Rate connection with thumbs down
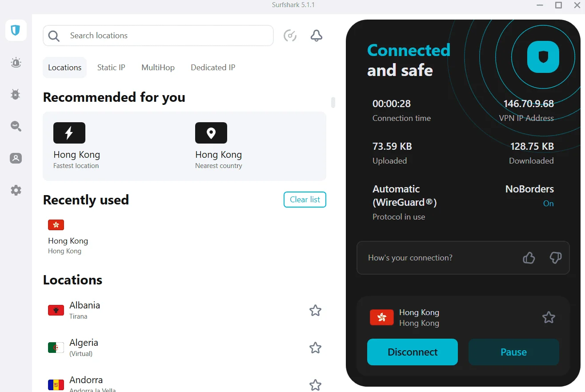 pos(556,258)
